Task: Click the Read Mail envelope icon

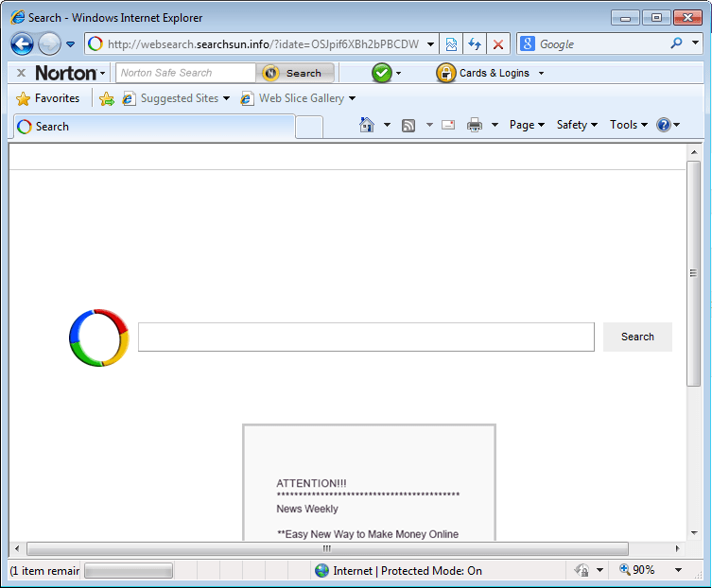Action: tap(448, 125)
